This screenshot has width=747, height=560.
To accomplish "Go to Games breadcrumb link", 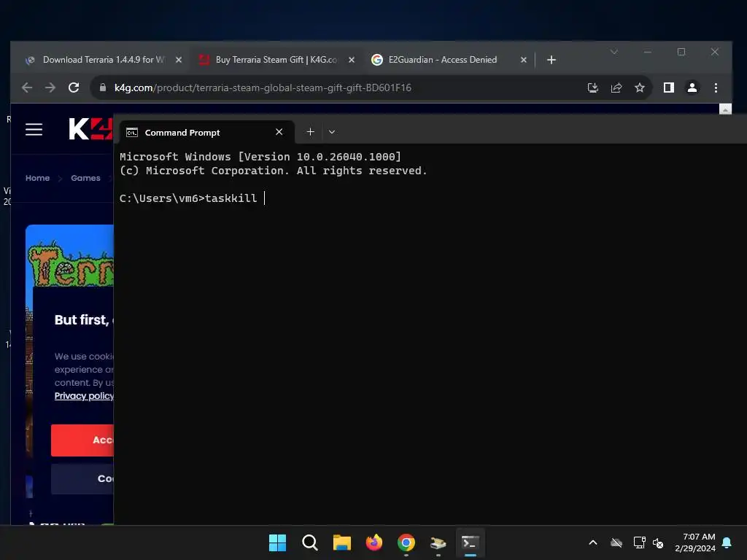I will tap(86, 178).
